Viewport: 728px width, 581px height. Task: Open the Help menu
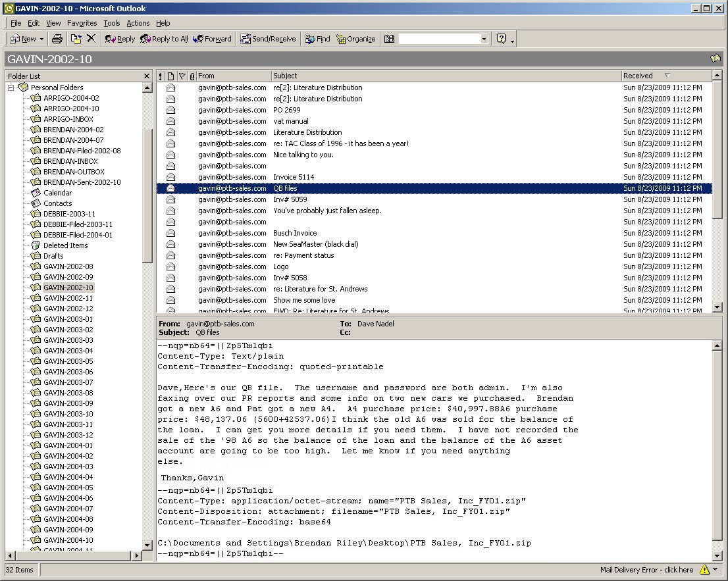tap(163, 23)
